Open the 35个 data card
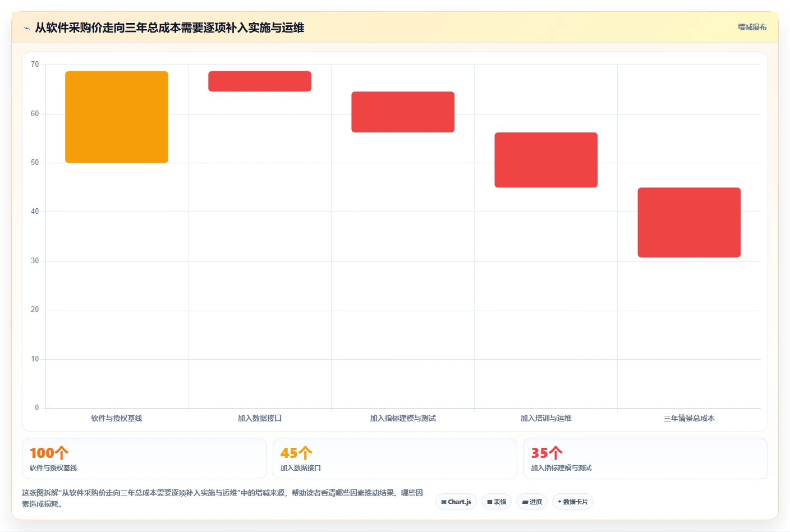 tap(645, 458)
